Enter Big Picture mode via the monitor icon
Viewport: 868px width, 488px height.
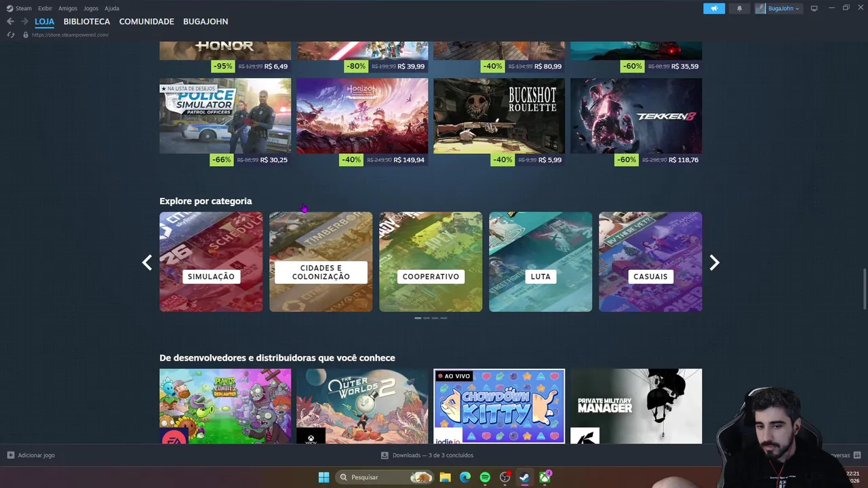pos(814,8)
